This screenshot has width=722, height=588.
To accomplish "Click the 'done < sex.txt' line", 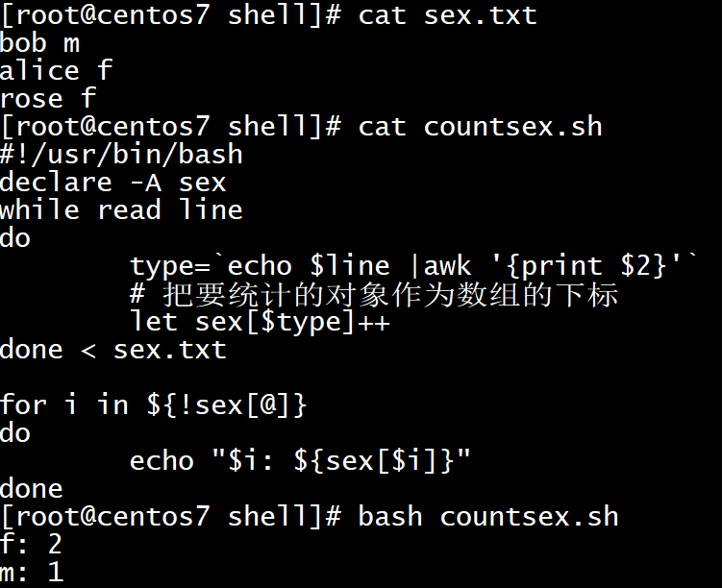I will coord(113,350).
